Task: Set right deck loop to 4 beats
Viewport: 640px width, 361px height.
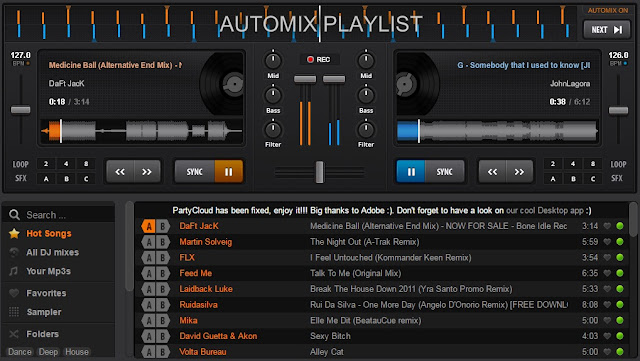Action: [x=573, y=164]
